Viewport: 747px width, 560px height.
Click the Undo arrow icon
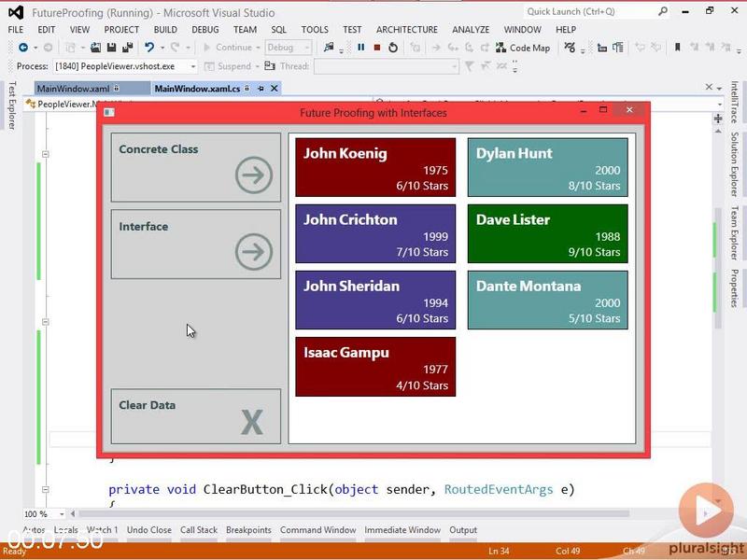[149, 48]
